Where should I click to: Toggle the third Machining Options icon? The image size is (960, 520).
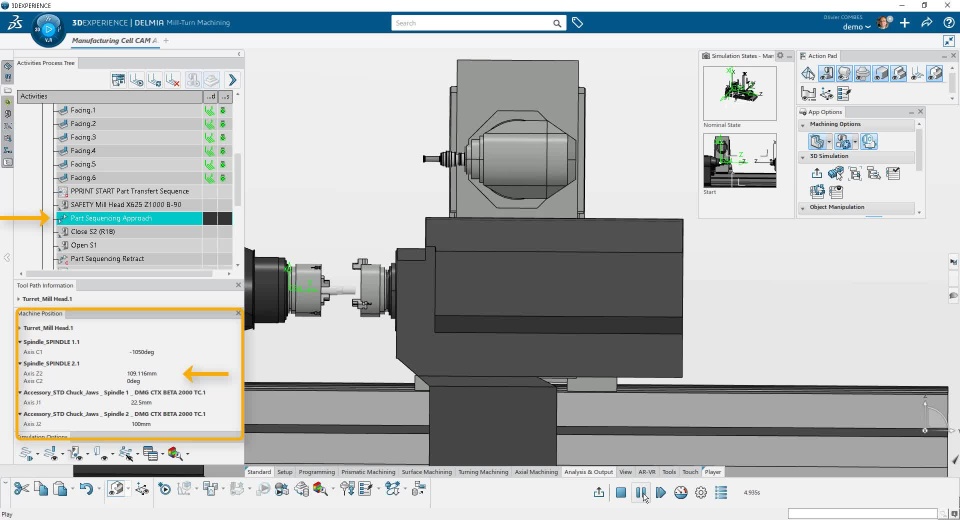(x=869, y=141)
